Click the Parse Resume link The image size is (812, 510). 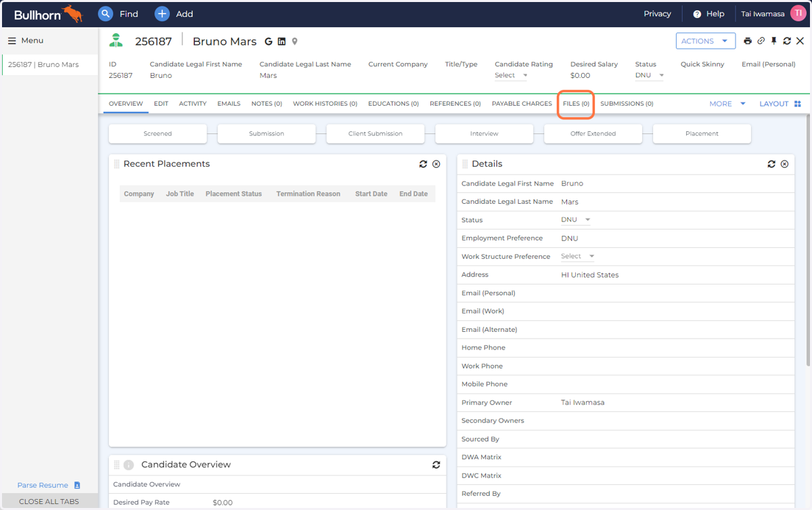(43, 485)
